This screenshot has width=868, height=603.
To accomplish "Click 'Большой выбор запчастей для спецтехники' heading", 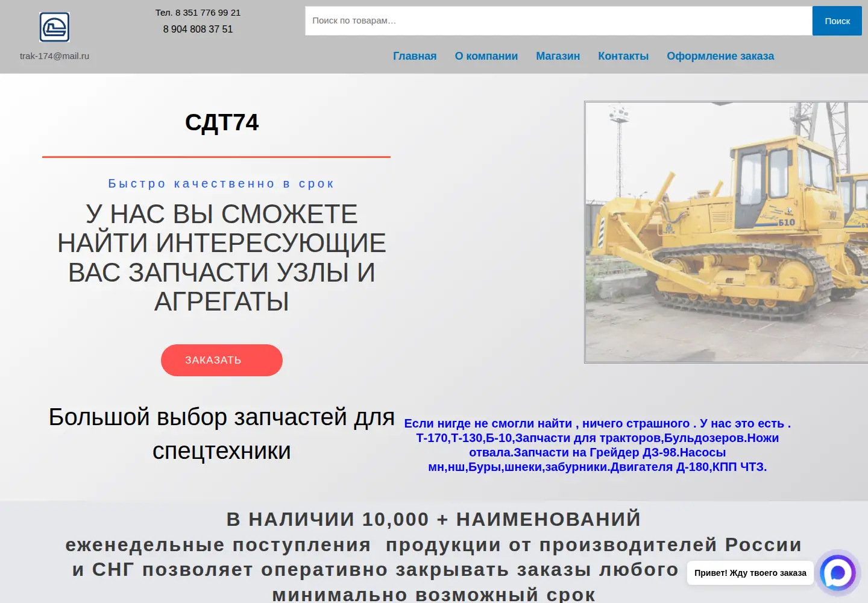I will point(222,434).
